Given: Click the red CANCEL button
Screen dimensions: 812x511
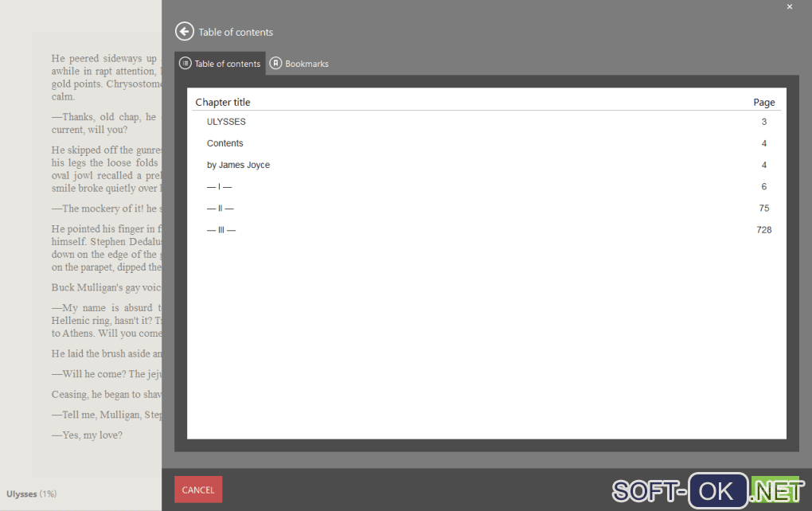Looking at the screenshot, I should click(198, 490).
